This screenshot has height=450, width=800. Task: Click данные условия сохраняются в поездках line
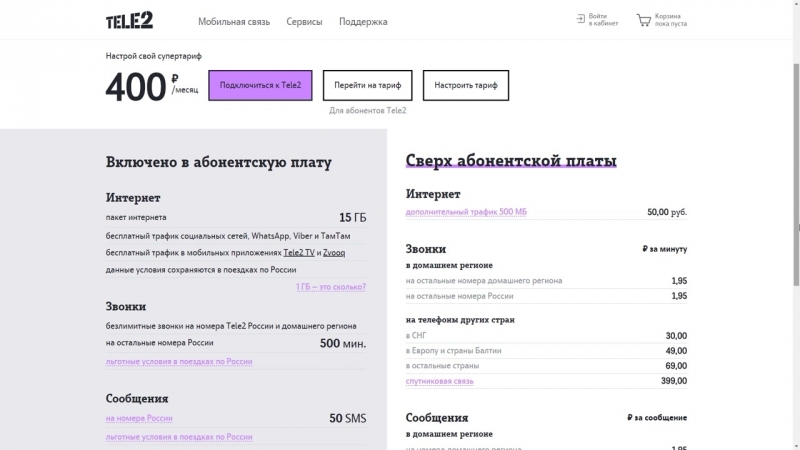coord(201,270)
